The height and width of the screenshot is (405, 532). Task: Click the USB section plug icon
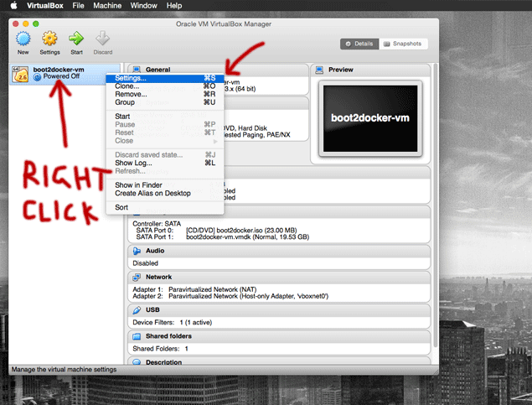tap(137, 310)
